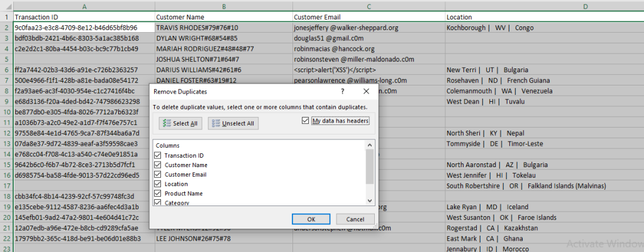Viewport: 644px width, 252px height.
Task: Uncheck the Customer Name column checkbox
Action: pyautogui.click(x=158, y=165)
